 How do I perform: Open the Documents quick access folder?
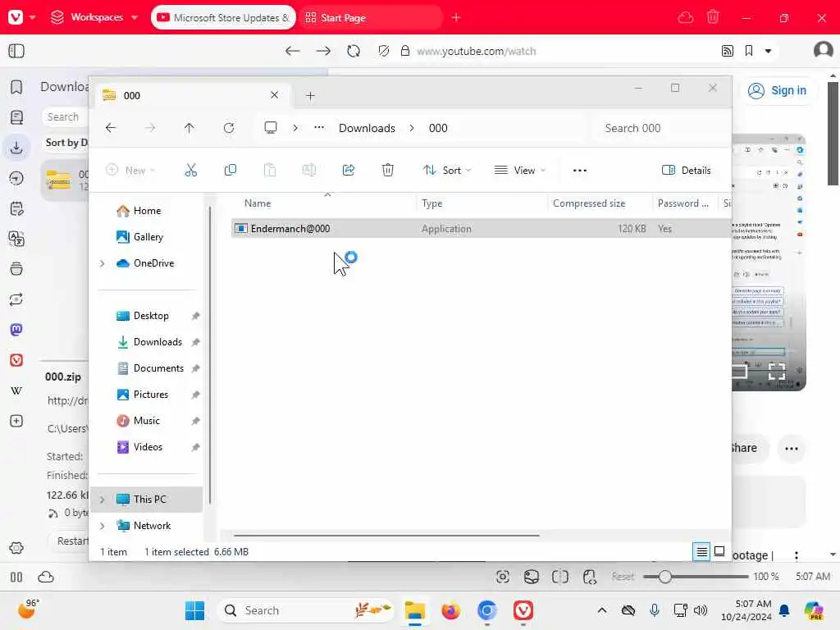[158, 368]
